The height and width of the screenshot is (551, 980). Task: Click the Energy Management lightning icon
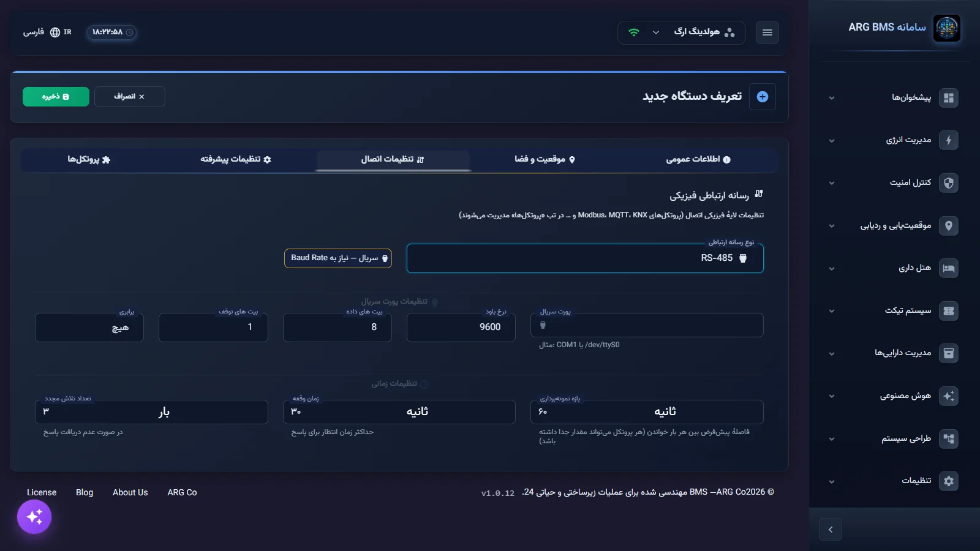pos(949,140)
